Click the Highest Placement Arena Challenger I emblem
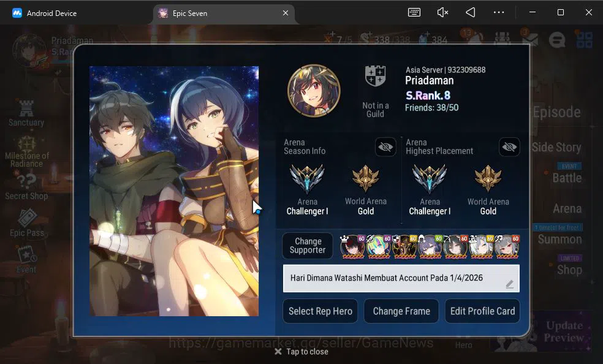 [x=430, y=179]
